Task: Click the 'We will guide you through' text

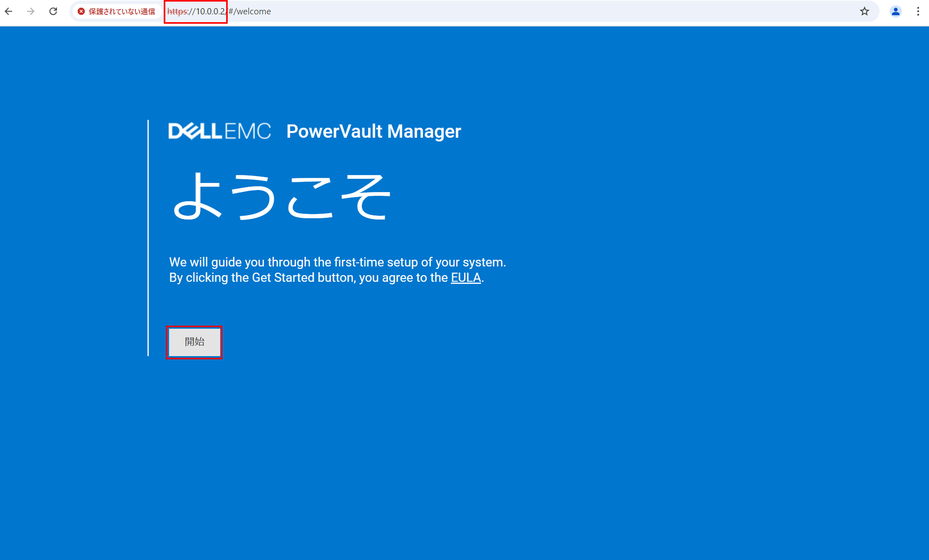Action: (240, 262)
